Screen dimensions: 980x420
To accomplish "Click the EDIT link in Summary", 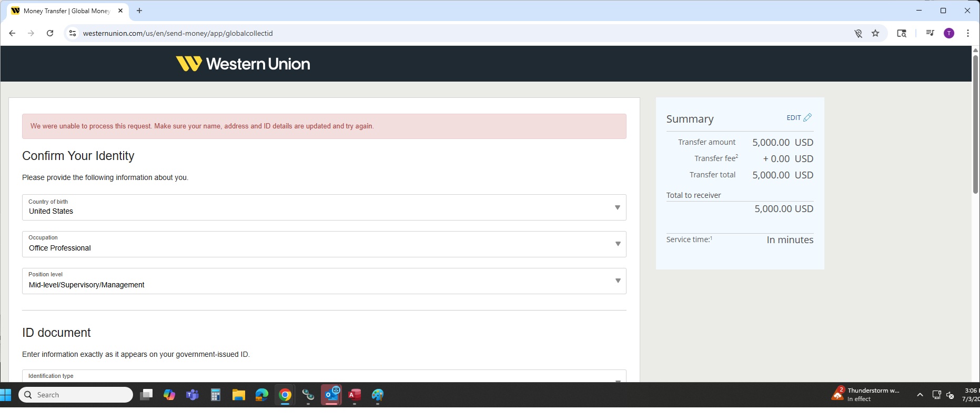I will coord(794,118).
